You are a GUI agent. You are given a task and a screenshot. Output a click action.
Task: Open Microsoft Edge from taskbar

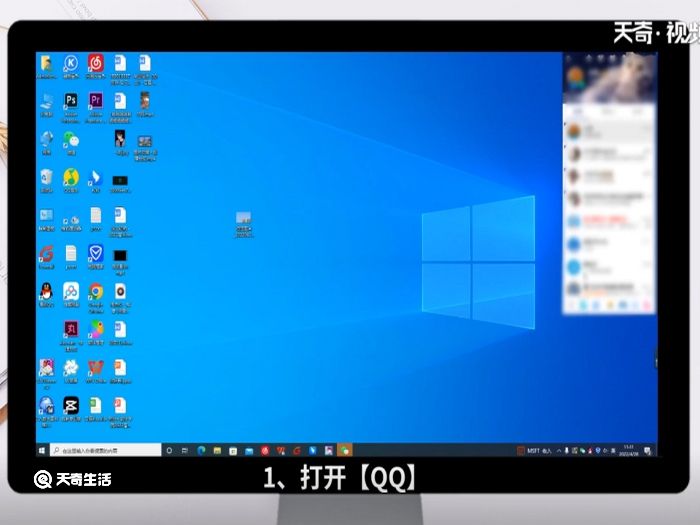(201, 451)
